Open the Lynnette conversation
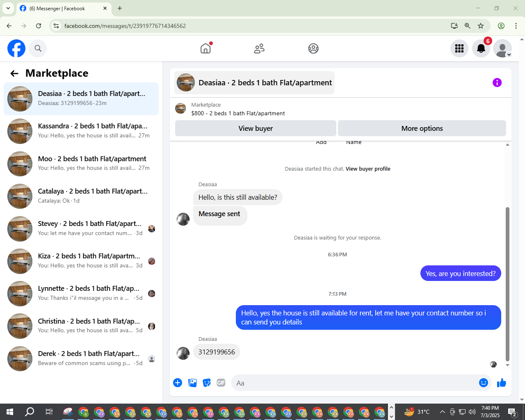Viewport: 525px width, 420px height. 81,294
